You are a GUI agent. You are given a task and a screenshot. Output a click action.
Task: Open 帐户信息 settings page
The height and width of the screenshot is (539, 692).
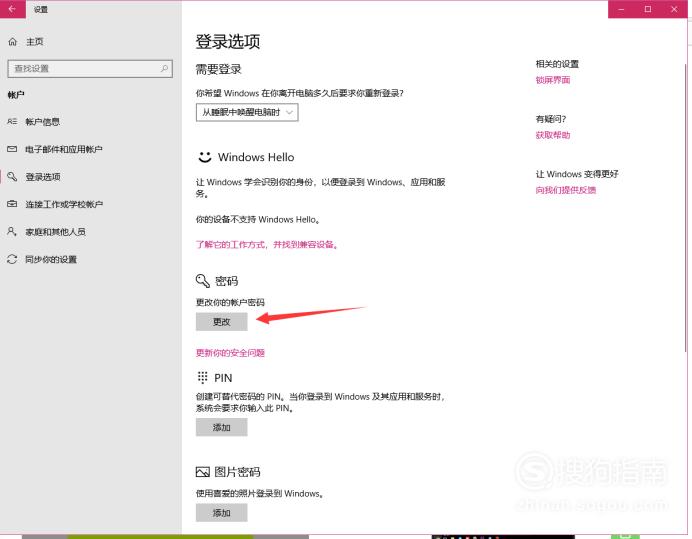[42, 122]
